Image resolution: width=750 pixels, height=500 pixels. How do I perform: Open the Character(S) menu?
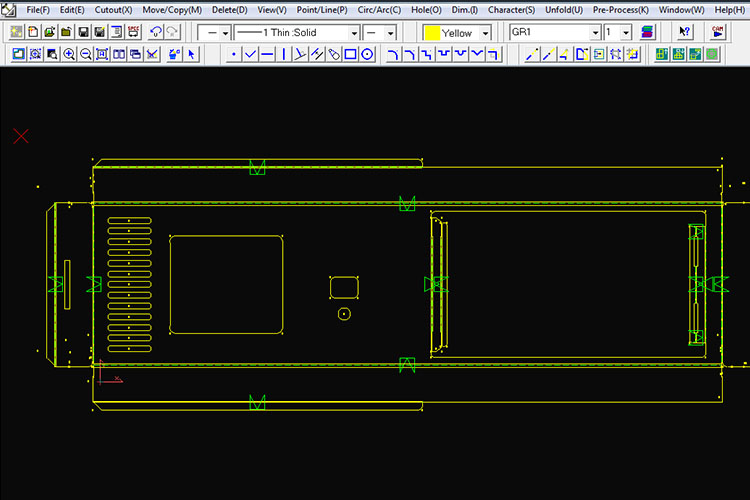[511, 10]
